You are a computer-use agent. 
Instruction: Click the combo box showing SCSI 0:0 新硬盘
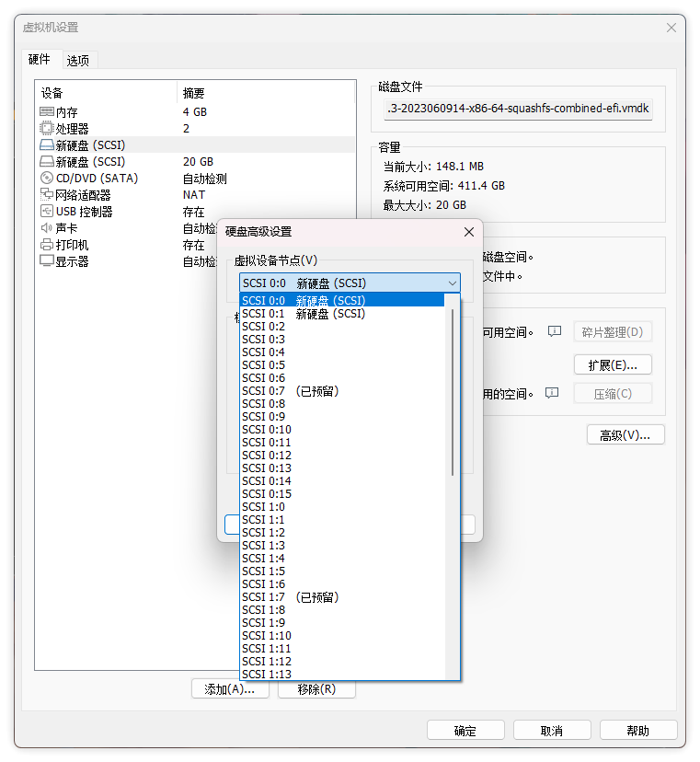tap(350, 283)
